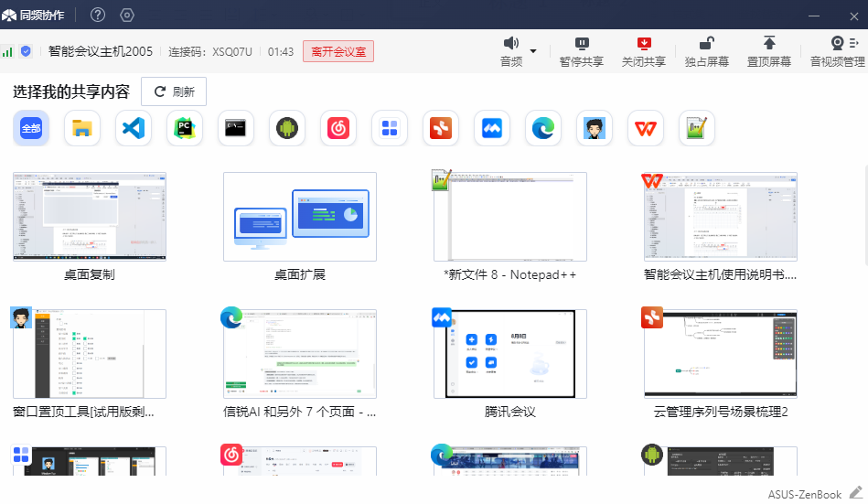Filter by command prompt terminal icon
This screenshot has width=868, height=504.
pos(236,128)
